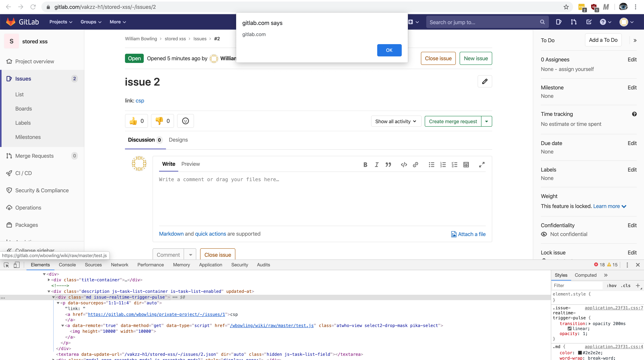The height and width of the screenshot is (360, 644).
Task: Insert a quote with toolbar icon
Action: click(x=388, y=164)
